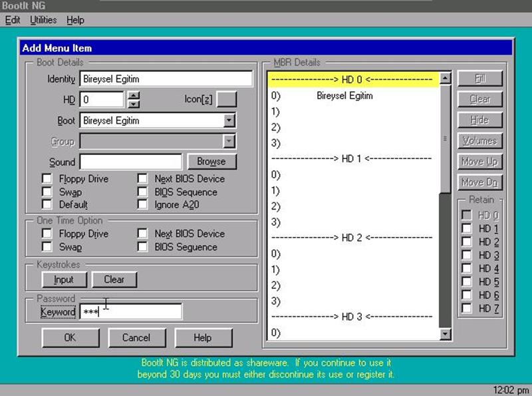Increase HD number with the up arrow
532x396 pixels.
coord(134,96)
